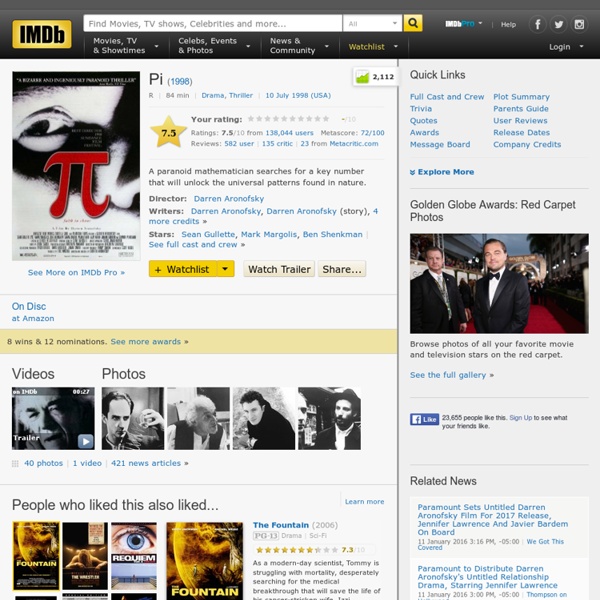The height and width of the screenshot is (600, 600).
Task: Open Message Board quick link
Action: tap(440, 144)
